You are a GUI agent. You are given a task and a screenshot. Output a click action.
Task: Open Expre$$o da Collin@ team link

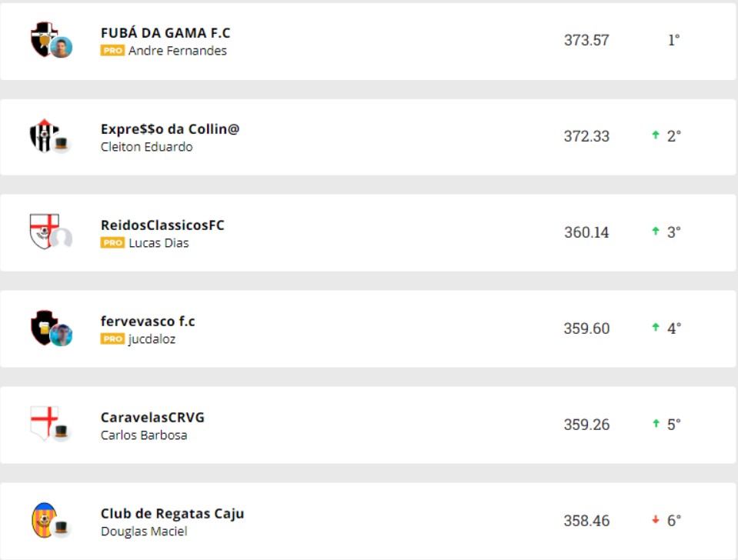click(x=170, y=129)
